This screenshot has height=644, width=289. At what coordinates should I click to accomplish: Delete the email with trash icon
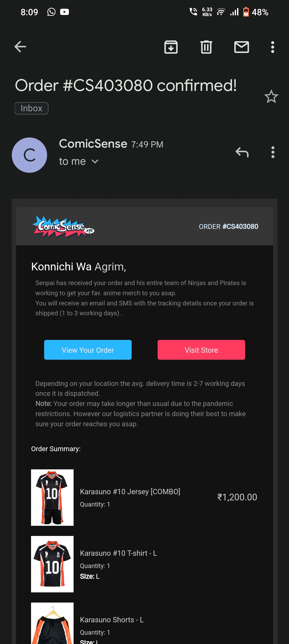[x=206, y=47]
